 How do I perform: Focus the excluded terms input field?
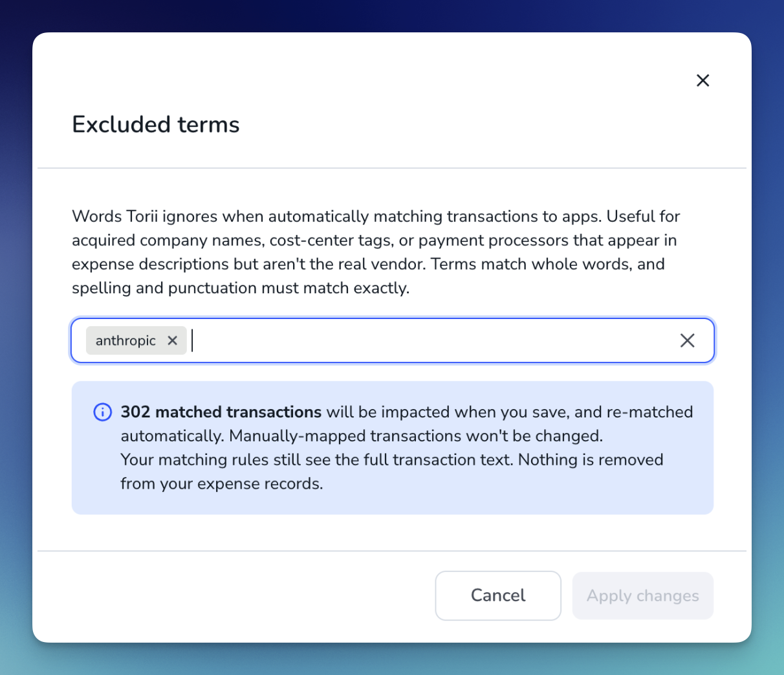433,340
